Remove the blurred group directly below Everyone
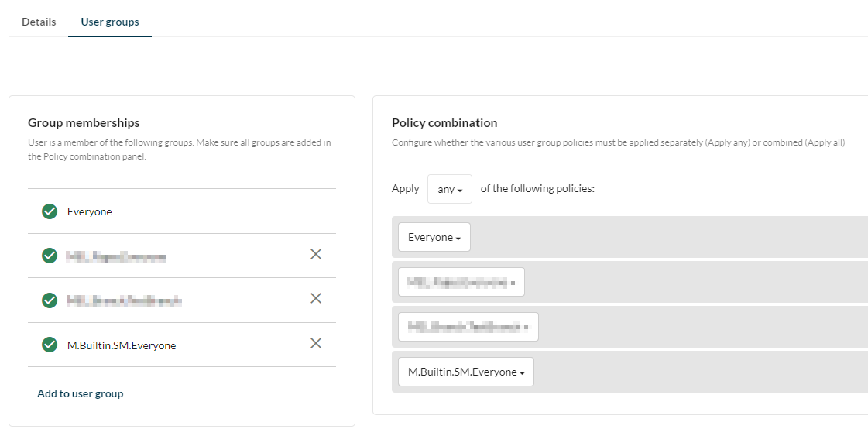868x436 pixels. (x=316, y=254)
